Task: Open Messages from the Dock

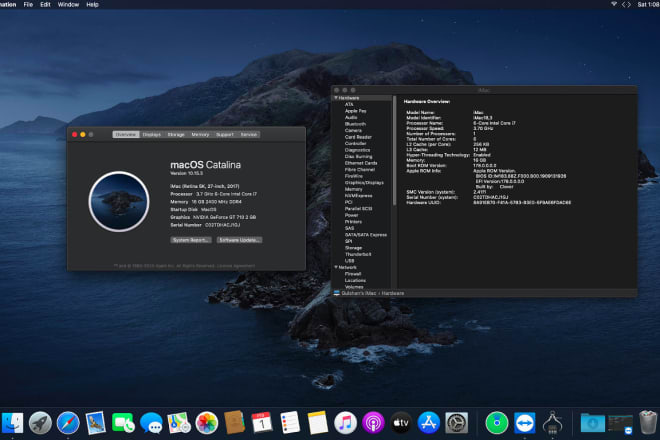Action: tap(151, 423)
